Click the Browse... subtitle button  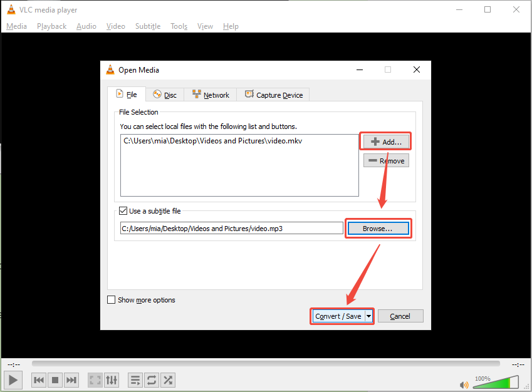pos(378,229)
